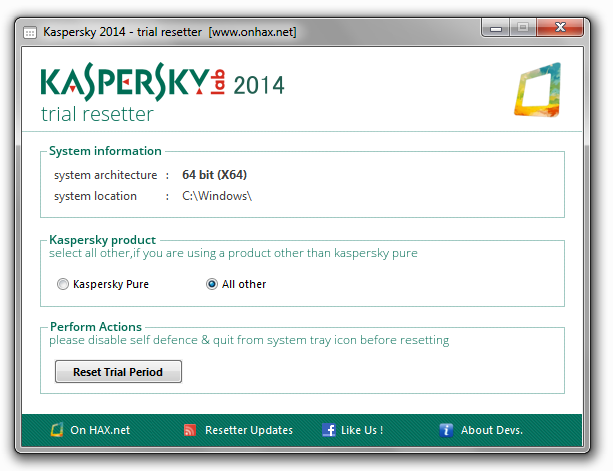
Task: Click the '64 bit (X64)' value
Action: (215, 175)
